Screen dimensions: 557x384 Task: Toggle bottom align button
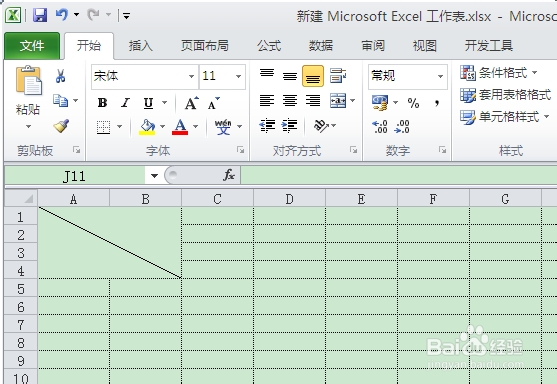point(313,76)
